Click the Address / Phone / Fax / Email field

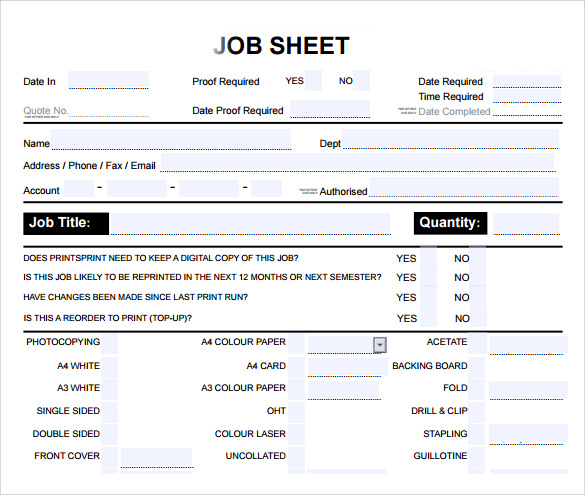click(357, 162)
